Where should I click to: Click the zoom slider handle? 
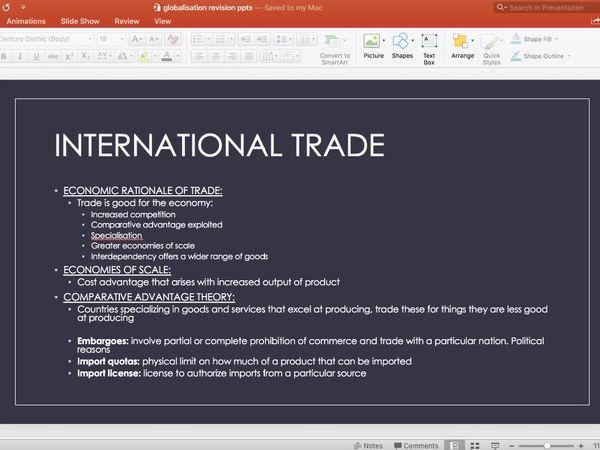(x=547, y=446)
